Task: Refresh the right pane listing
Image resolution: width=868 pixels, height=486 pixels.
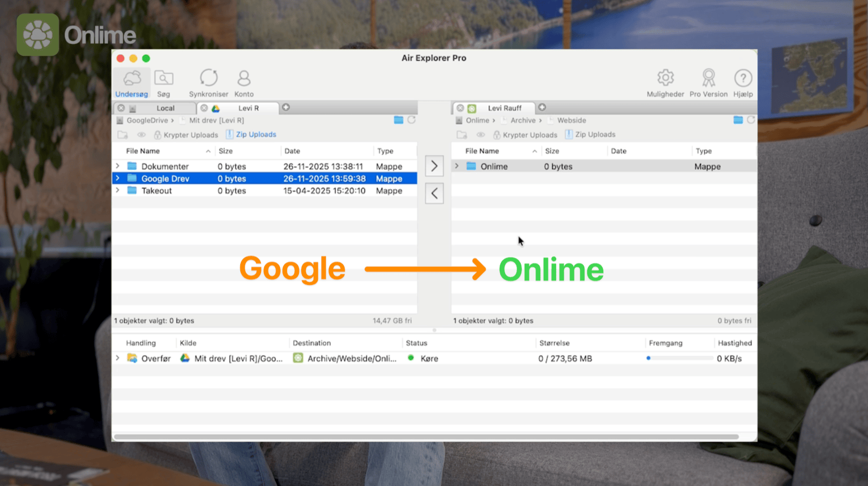Action: tap(751, 120)
